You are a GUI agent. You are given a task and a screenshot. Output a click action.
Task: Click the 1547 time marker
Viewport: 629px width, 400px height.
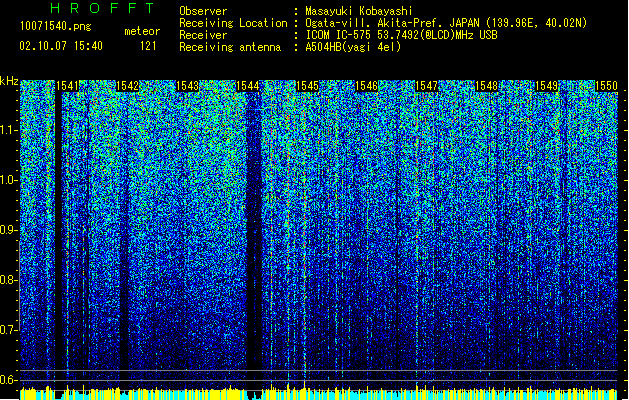click(x=426, y=86)
